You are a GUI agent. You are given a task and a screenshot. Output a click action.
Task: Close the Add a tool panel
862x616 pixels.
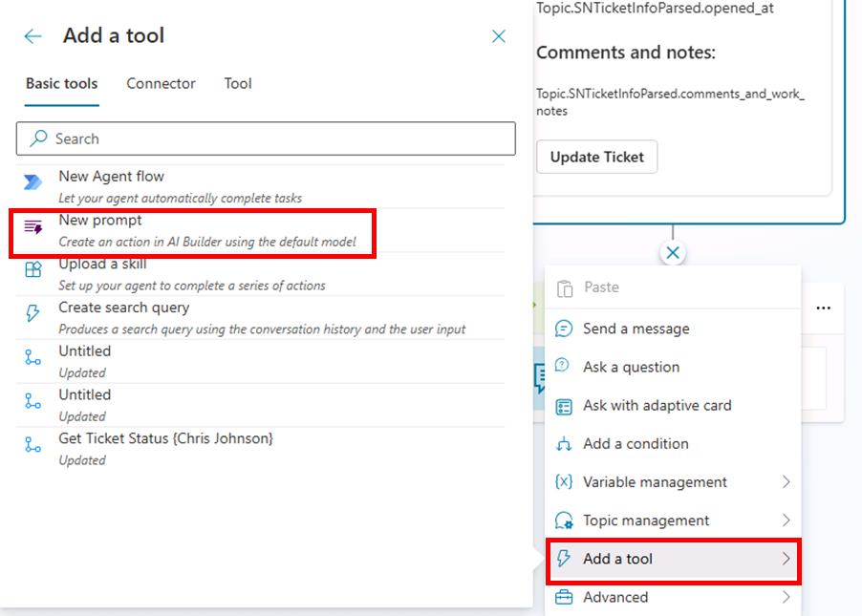(x=498, y=36)
